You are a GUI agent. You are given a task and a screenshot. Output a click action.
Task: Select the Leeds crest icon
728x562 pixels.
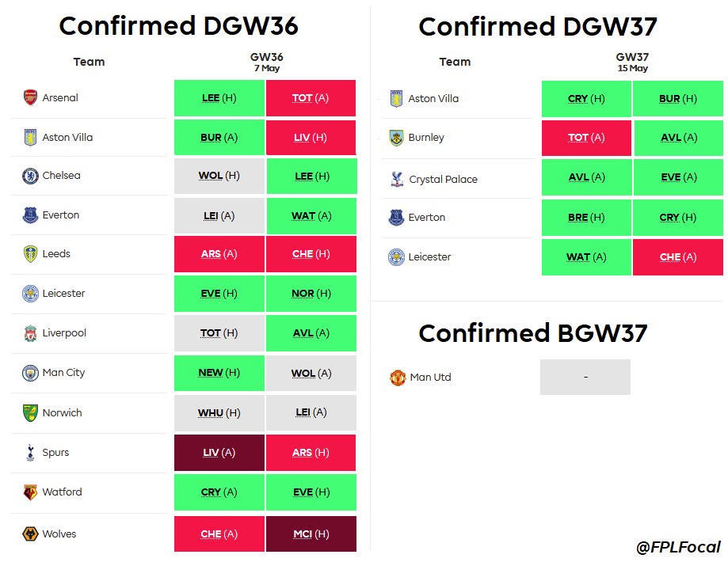pyautogui.click(x=30, y=254)
